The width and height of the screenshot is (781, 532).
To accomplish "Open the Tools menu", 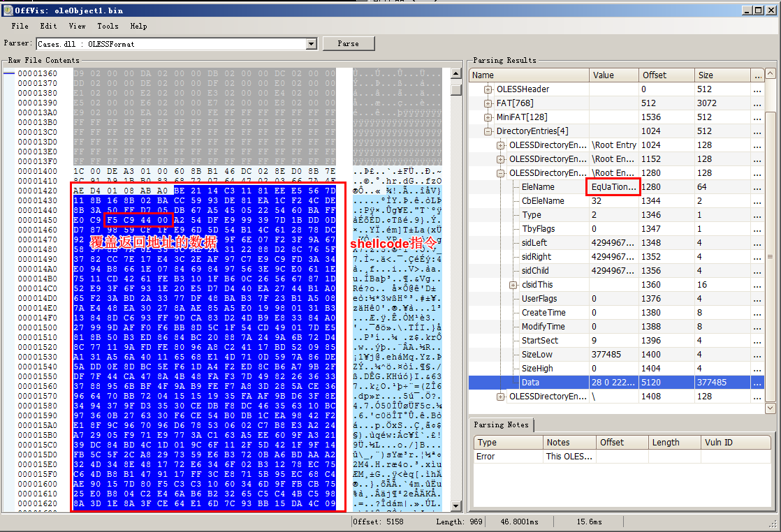I will pyautogui.click(x=108, y=26).
